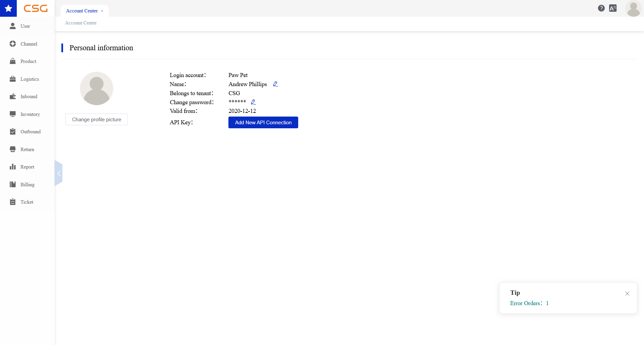This screenshot has height=345, width=644.
Task: Open the Return icon in sidebar
Action: click(13, 149)
